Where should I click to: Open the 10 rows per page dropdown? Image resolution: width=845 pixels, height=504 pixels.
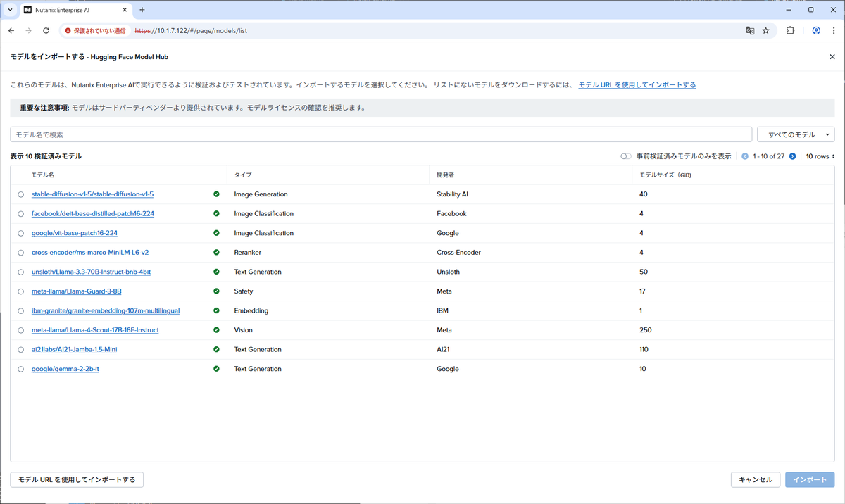click(820, 156)
